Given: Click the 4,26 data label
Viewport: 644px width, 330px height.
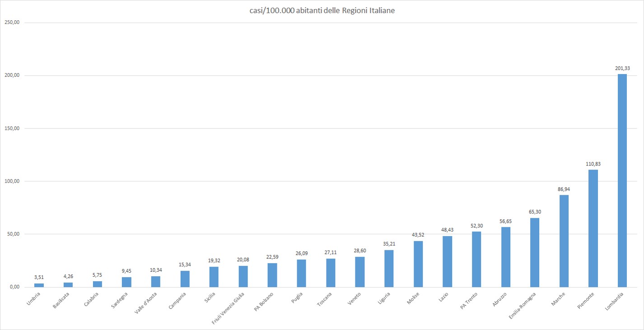Looking at the screenshot, I should click(68, 277).
